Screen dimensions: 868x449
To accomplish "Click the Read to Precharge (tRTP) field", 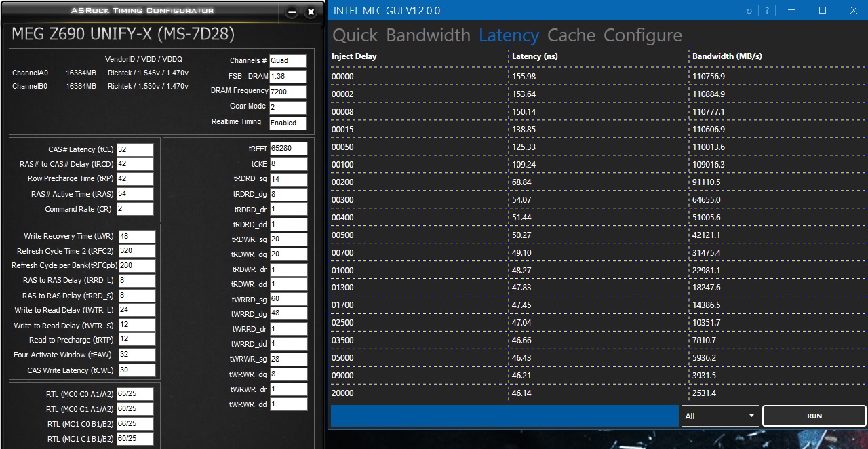I will [x=137, y=340].
